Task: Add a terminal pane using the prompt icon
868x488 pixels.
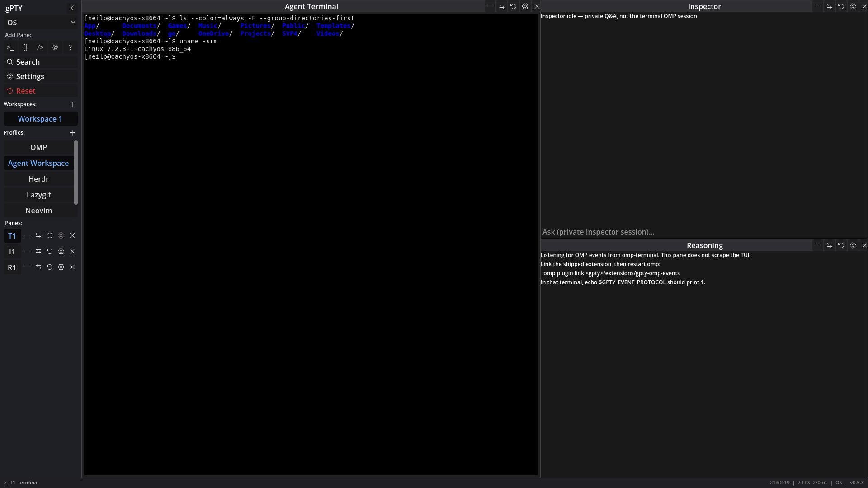Action: (x=10, y=47)
